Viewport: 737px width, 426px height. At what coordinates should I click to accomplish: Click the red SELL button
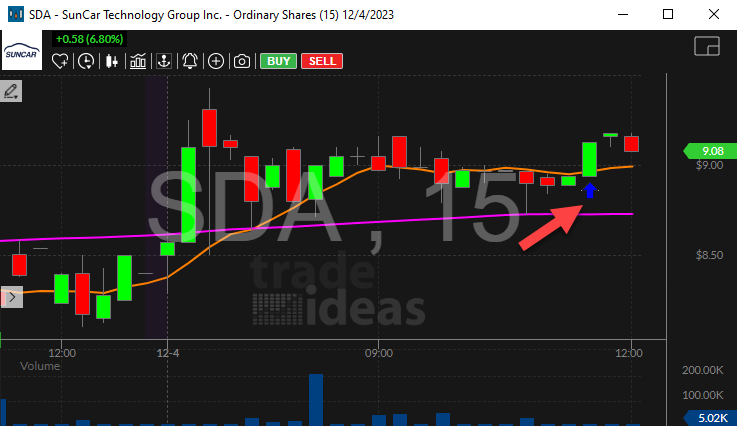coord(322,61)
